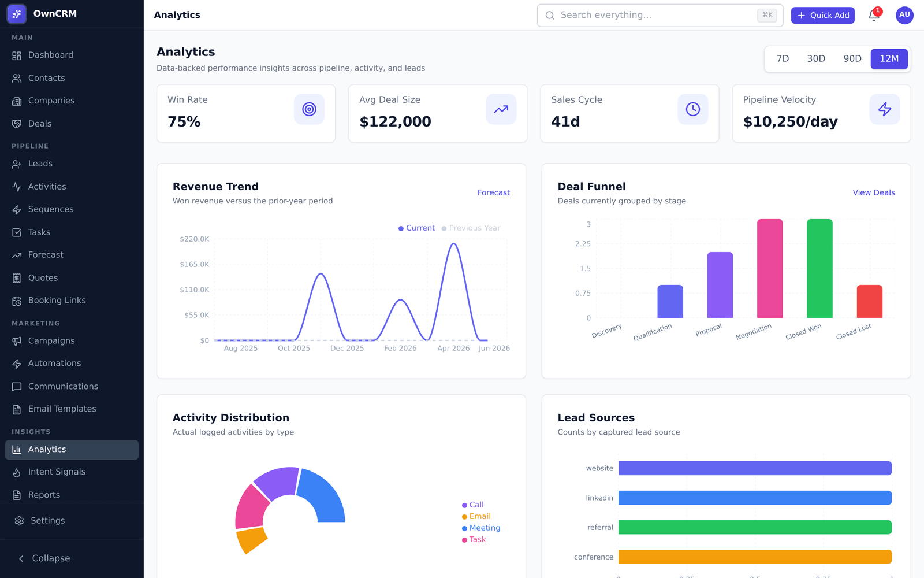Viewport: 924px width, 578px height.
Task: Click the OwnCRM logo icon
Action: 17,14
